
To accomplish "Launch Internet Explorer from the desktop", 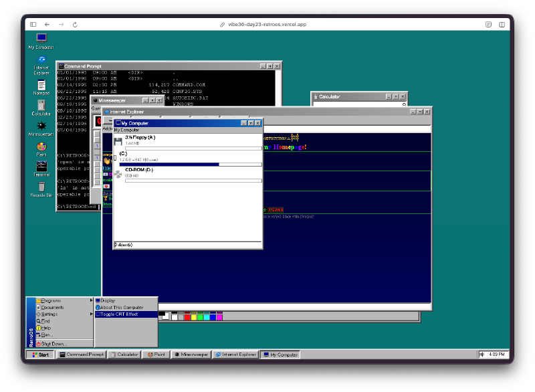I will click(41, 62).
